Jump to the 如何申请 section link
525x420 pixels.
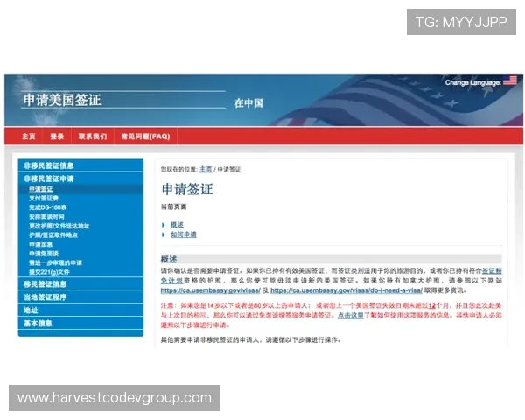click(x=184, y=234)
